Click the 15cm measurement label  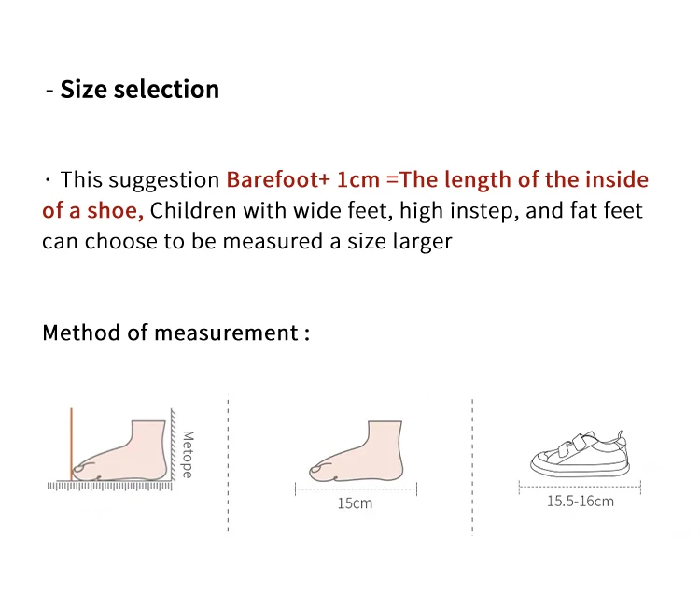355,503
